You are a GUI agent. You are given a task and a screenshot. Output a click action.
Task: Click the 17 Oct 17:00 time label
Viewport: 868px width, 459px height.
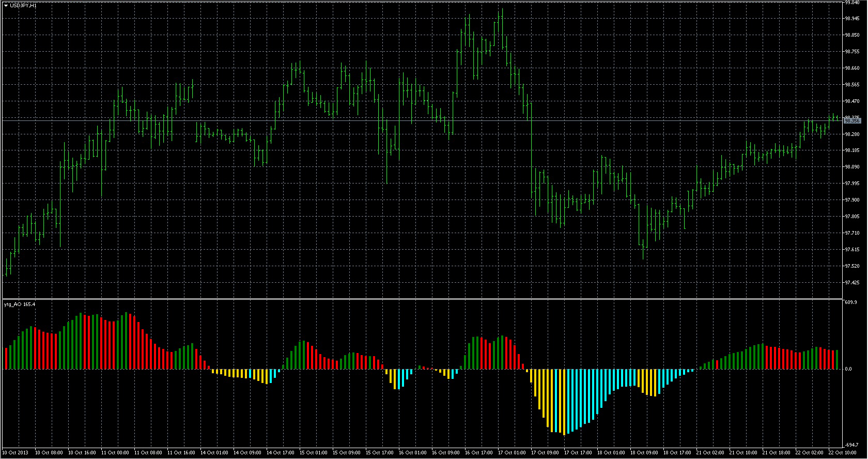click(x=578, y=453)
